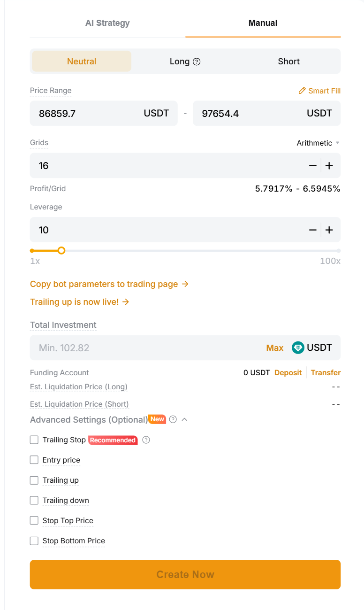Click the Advanced Settings question mark icon
Image resolution: width=364 pixels, height=610 pixels.
coord(173,419)
